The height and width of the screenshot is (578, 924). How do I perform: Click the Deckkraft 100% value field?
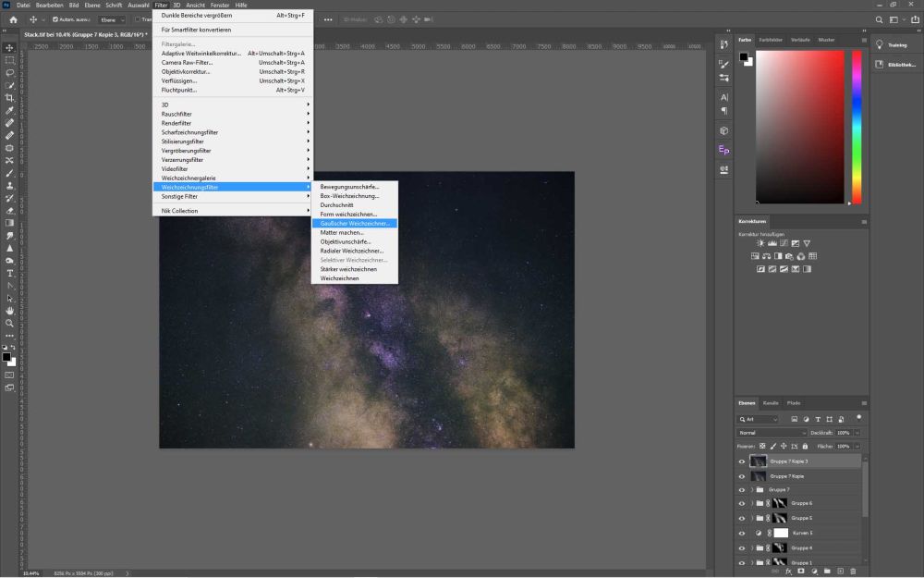(845, 432)
